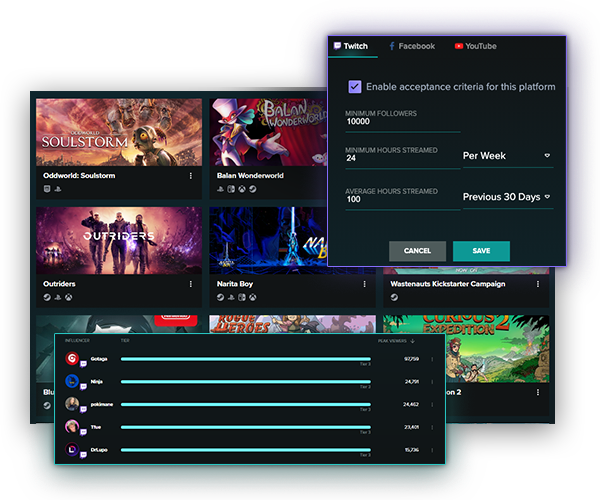Open Gotaga row three-dot menu
The width and height of the screenshot is (600, 500).
click(x=432, y=359)
